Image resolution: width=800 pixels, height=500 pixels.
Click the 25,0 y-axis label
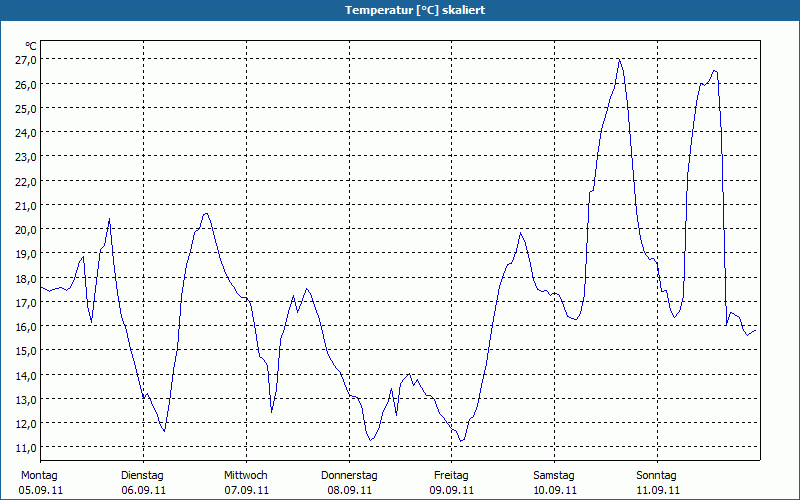26,109
